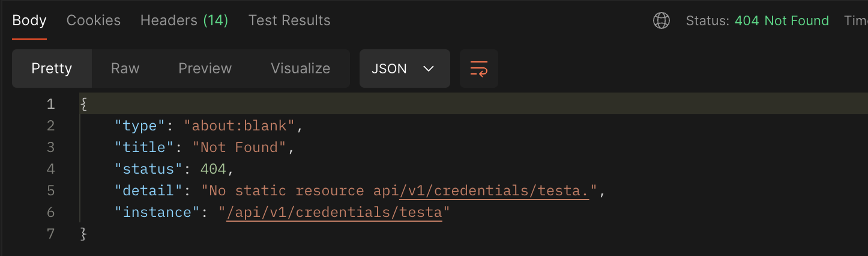Click the JSON dropdown chevron arrow
This screenshot has width=868, height=256.
(429, 69)
